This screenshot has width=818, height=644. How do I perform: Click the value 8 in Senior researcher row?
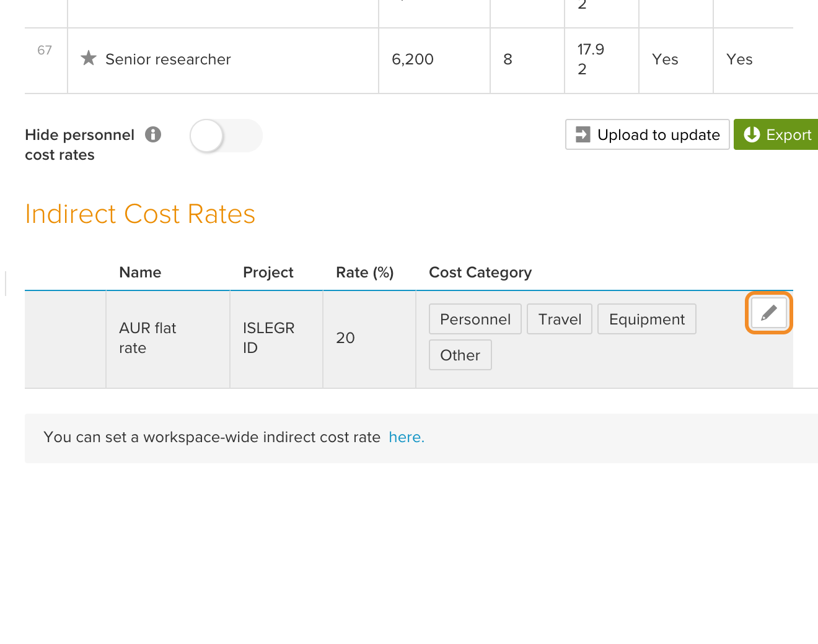[508, 59]
